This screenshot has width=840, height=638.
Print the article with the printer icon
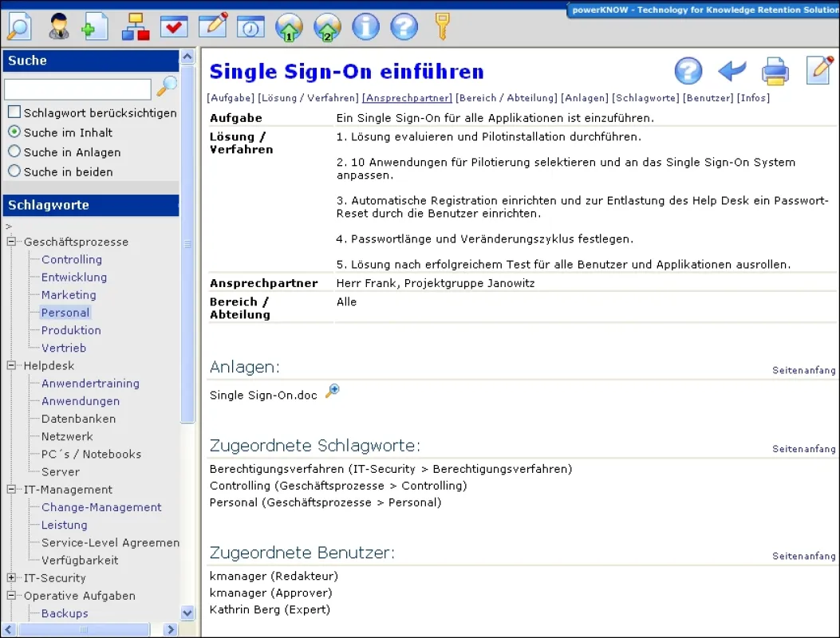775,71
